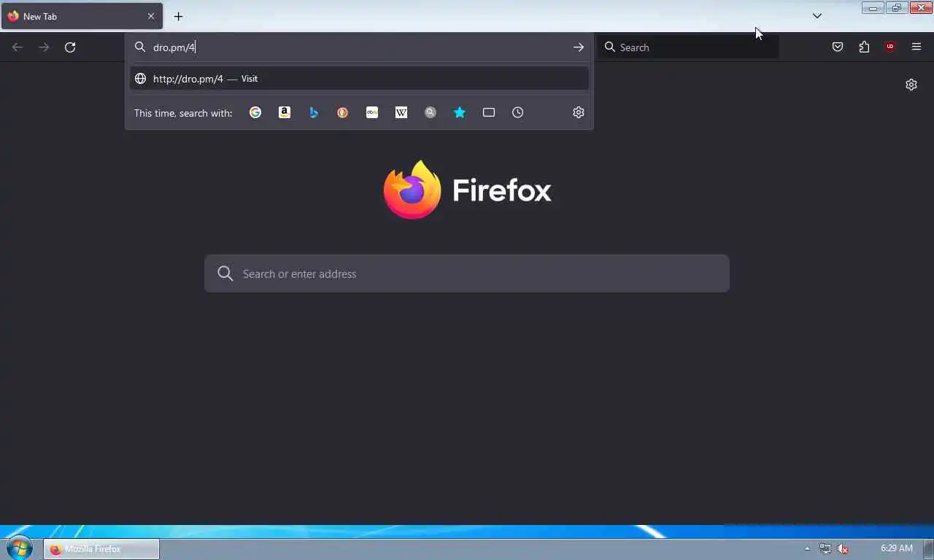Viewport: 934px width, 560px height.
Task: Visit http://dro.pm/4 suggestion
Action: pos(359,79)
